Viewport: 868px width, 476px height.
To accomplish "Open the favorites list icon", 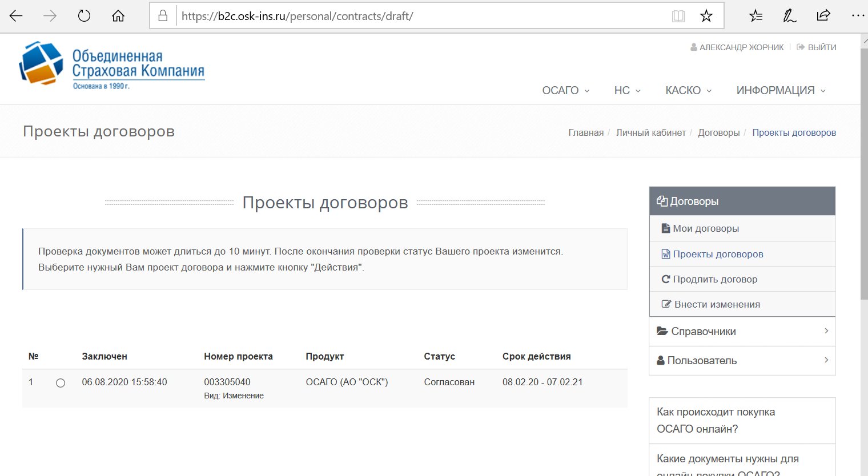I will (x=756, y=16).
